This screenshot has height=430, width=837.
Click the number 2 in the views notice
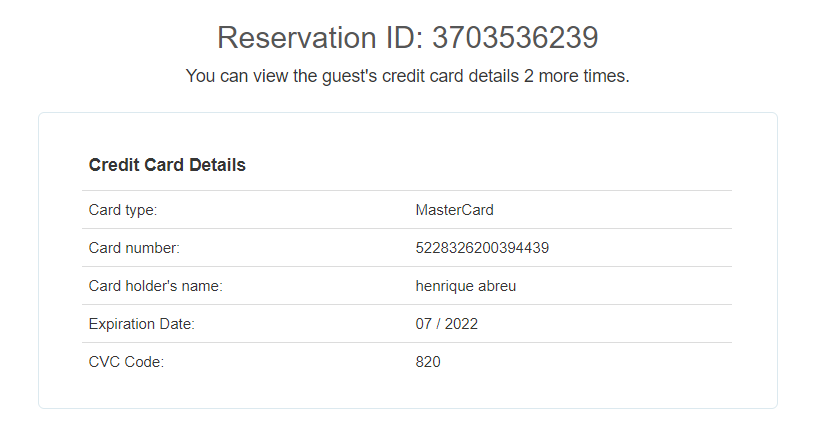click(529, 77)
